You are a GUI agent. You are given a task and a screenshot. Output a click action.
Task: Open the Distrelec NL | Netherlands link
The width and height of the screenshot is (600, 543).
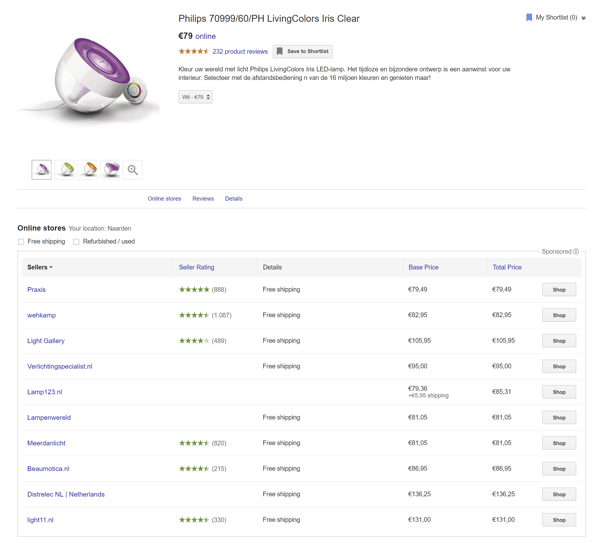(x=66, y=494)
